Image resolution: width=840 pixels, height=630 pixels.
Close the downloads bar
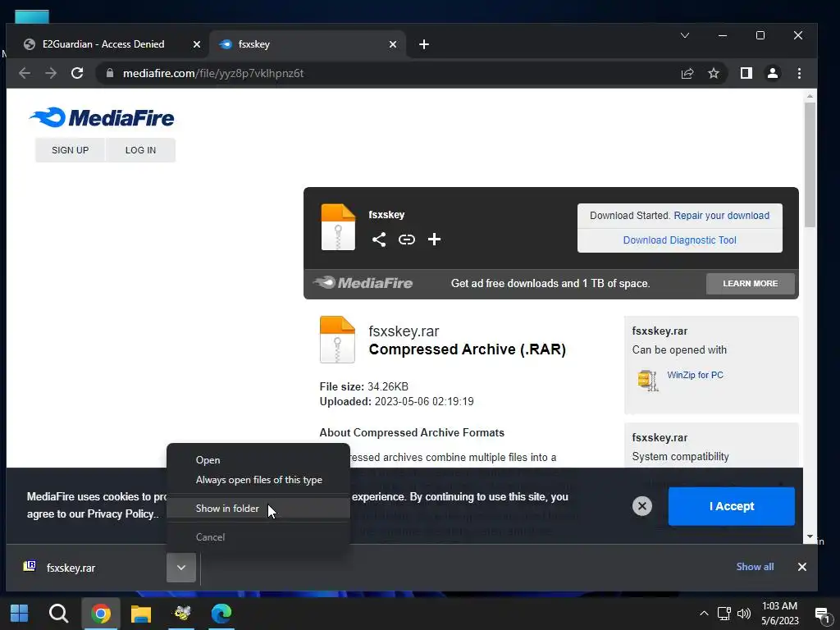[802, 567]
